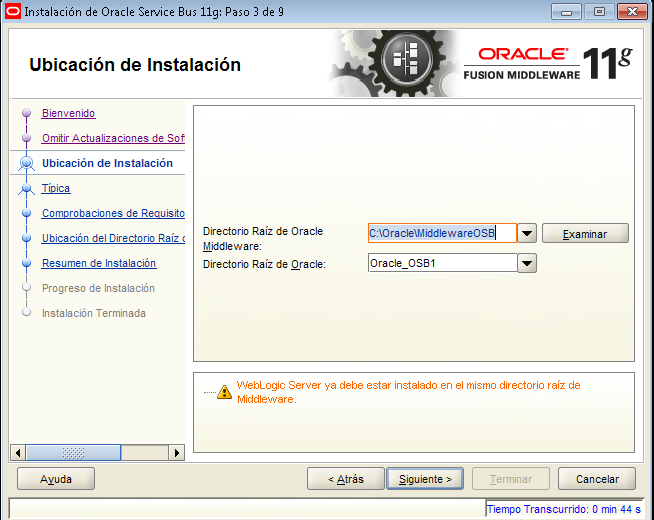Jump to Resumen de Instalación step

tap(99, 263)
